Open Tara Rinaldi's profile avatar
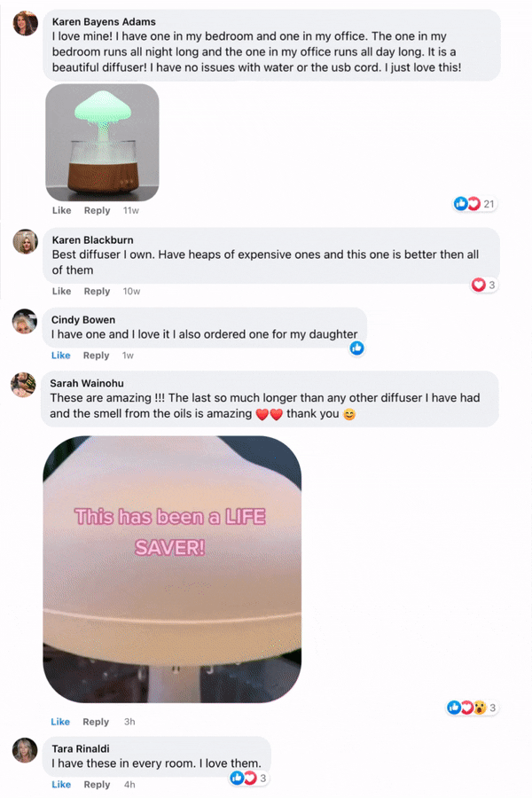The width and height of the screenshot is (532, 798). 25,750
